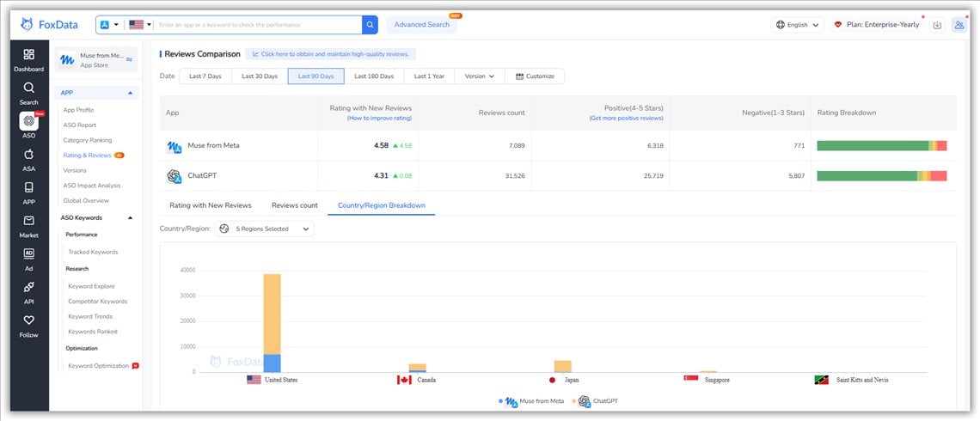Click the ChatGPT app icon in table
Viewport: 980px width, 421px height.
(174, 176)
